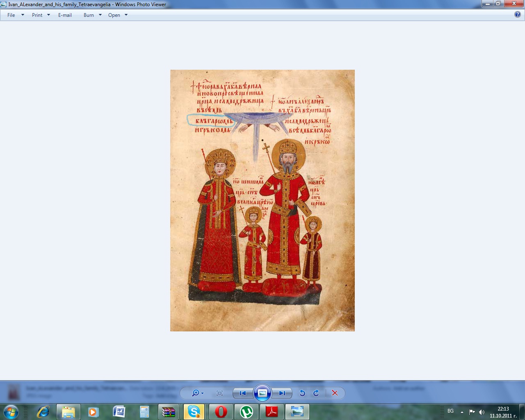Click the Actual Size fit button
Viewport: 525px width, 420px height.
[x=219, y=393]
